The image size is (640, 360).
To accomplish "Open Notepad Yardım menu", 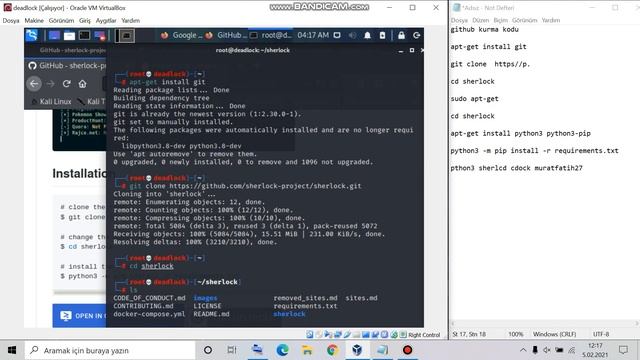I will click(551, 20).
